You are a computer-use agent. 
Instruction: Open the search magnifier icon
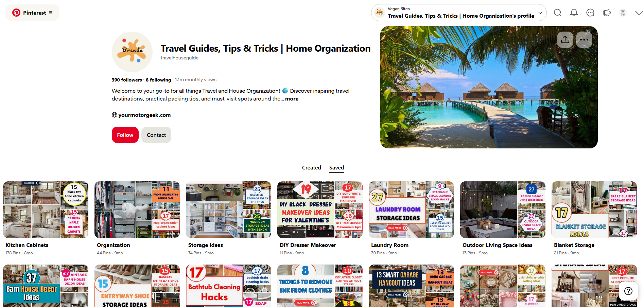[557, 13]
